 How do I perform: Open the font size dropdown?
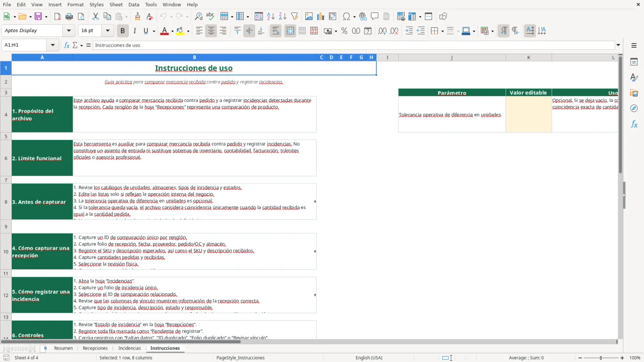point(108,31)
